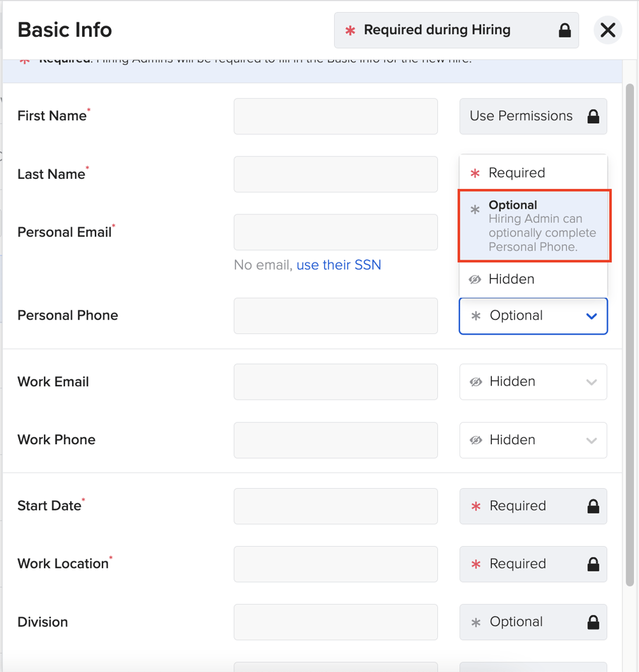The height and width of the screenshot is (672, 639).
Task: Click the asterisk icon on Start Date Required badge
Action: coord(477,506)
